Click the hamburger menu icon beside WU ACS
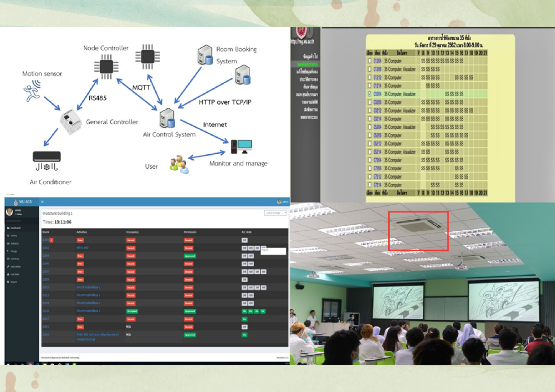555x392 pixels. pyautogui.click(x=42, y=202)
